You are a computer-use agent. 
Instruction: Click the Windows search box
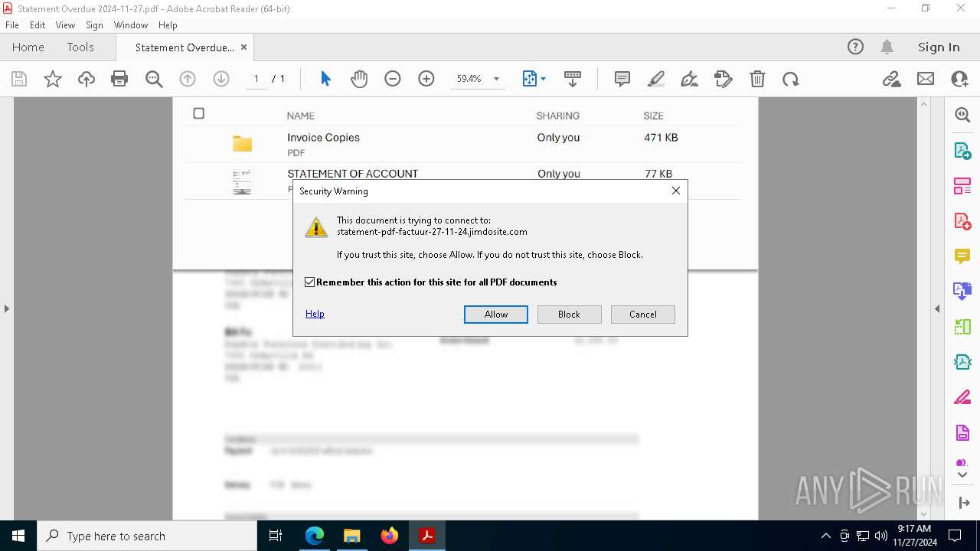pos(147,536)
